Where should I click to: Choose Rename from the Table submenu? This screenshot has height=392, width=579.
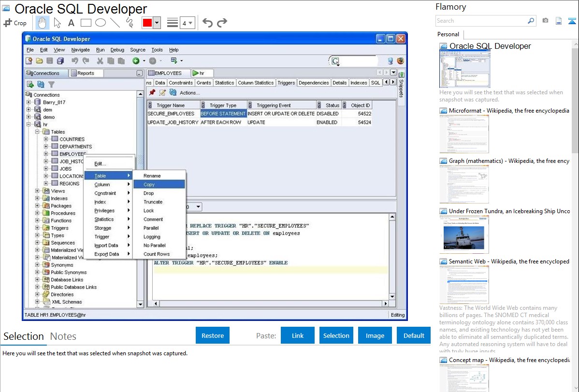(x=159, y=176)
